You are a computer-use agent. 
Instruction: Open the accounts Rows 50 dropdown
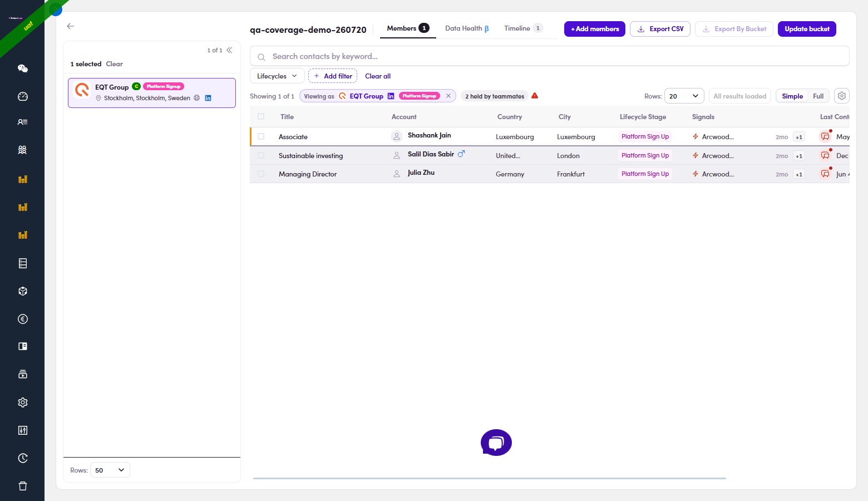click(x=110, y=470)
